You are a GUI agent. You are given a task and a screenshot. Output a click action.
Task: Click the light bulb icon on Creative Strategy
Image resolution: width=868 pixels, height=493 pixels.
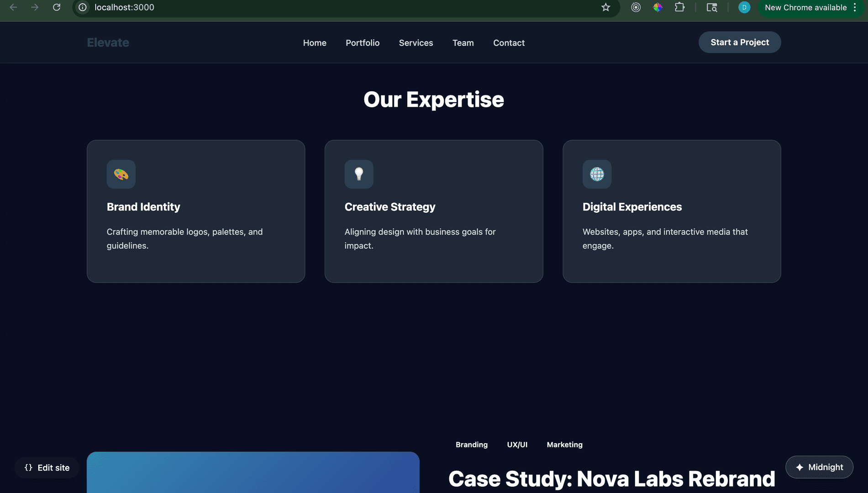click(x=359, y=174)
